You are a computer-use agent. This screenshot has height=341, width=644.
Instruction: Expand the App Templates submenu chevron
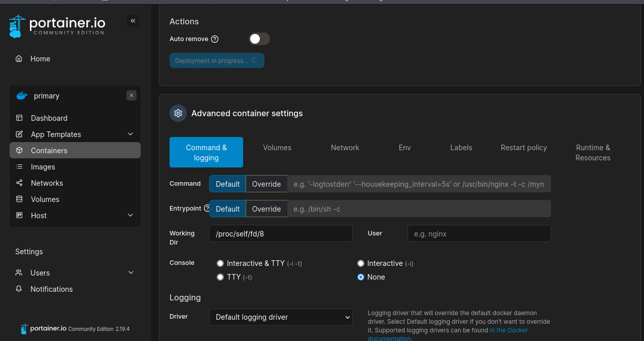pos(130,134)
